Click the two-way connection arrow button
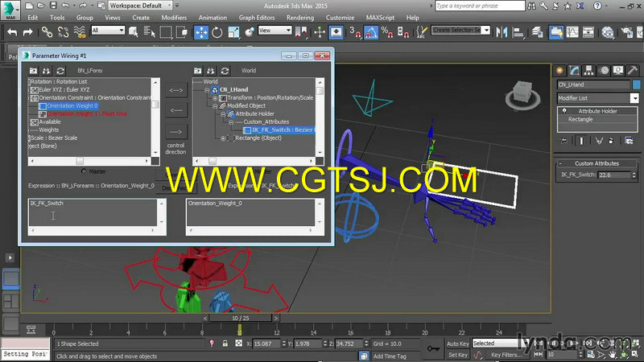 click(x=176, y=90)
